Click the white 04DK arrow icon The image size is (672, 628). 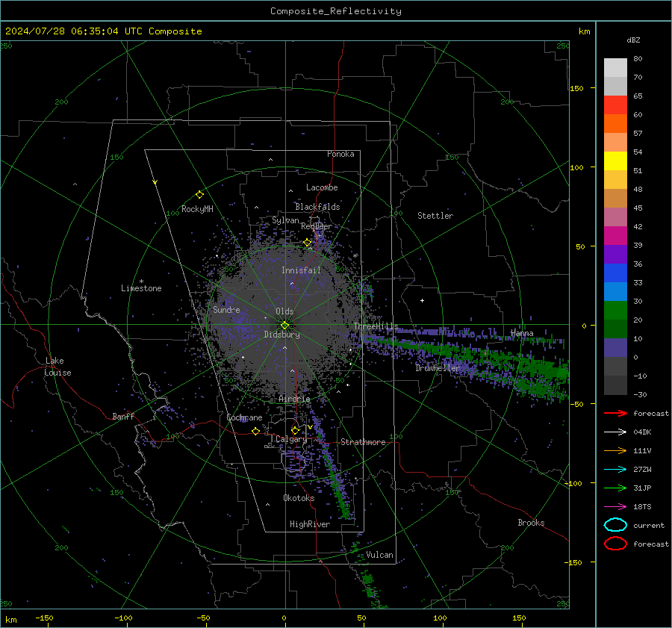point(615,432)
